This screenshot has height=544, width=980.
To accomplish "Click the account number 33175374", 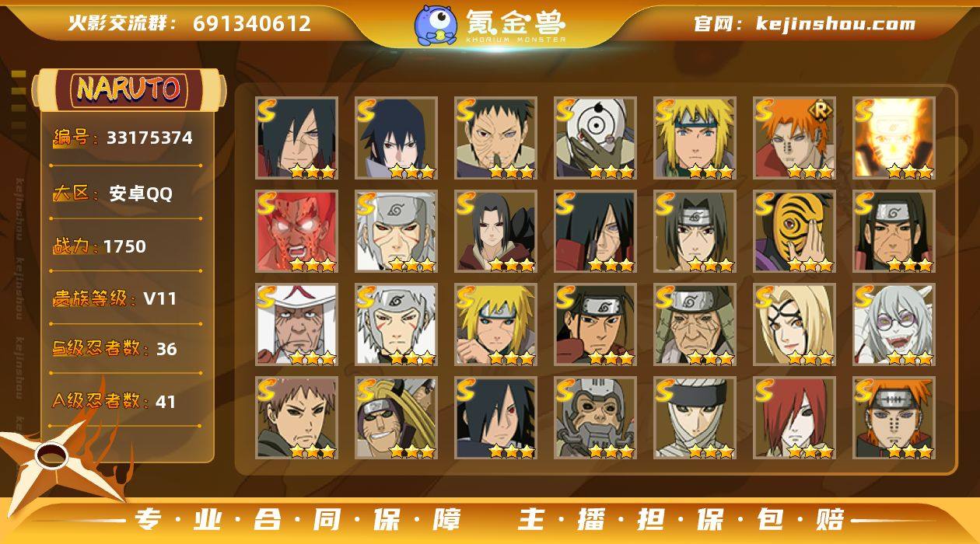I will tap(149, 138).
